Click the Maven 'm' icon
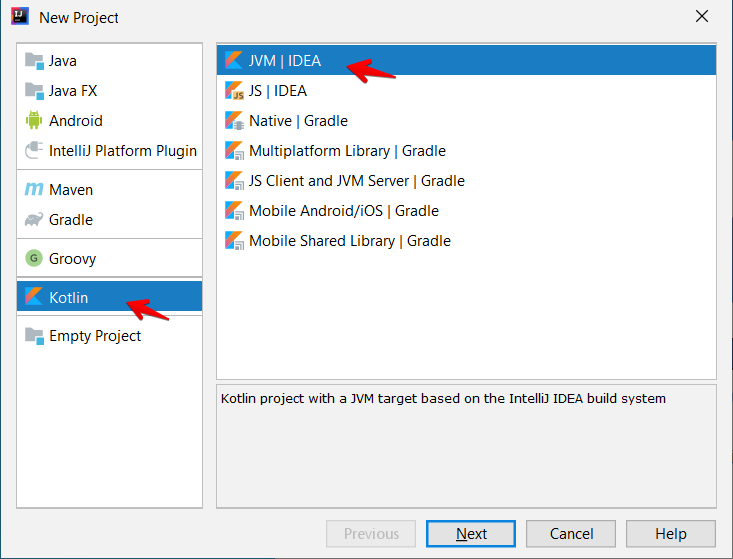 (x=34, y=189)
